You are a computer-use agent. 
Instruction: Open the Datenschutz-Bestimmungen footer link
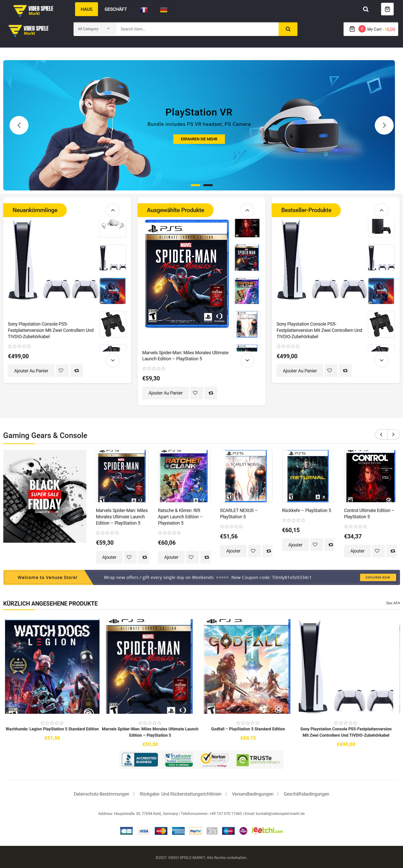(102, 794)
